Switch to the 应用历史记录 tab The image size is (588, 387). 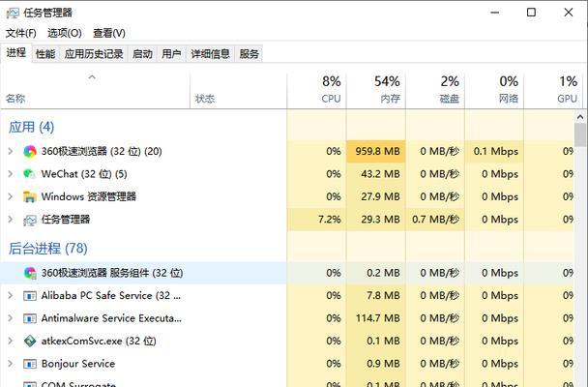click(94, 54)
